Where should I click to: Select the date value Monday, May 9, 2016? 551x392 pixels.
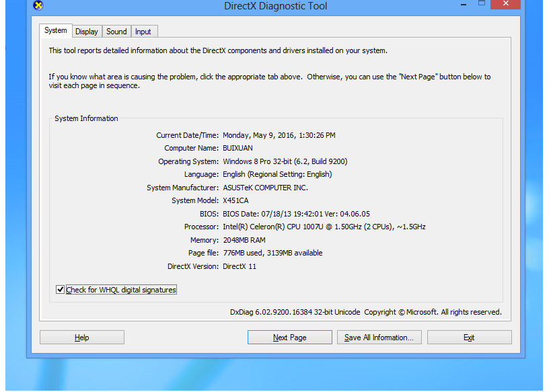click(x=279, y=135)
